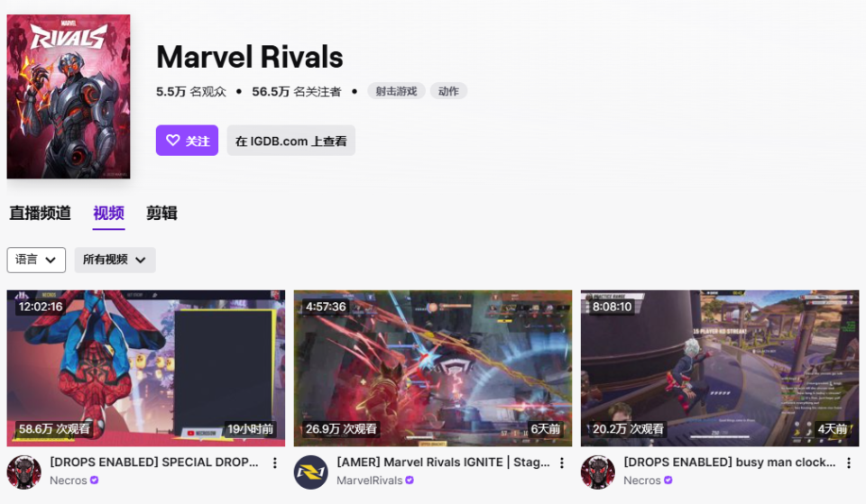Screen dimensions: 866x504
Task: Click Necros avatar under third video
Action: [597, 472]
